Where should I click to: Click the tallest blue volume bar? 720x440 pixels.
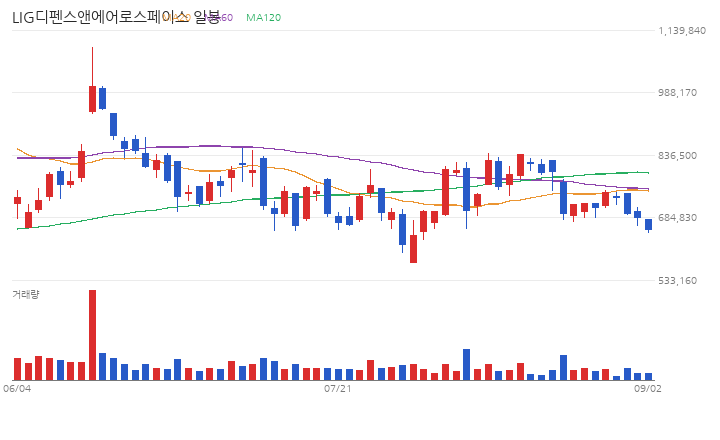click(467, 365)
